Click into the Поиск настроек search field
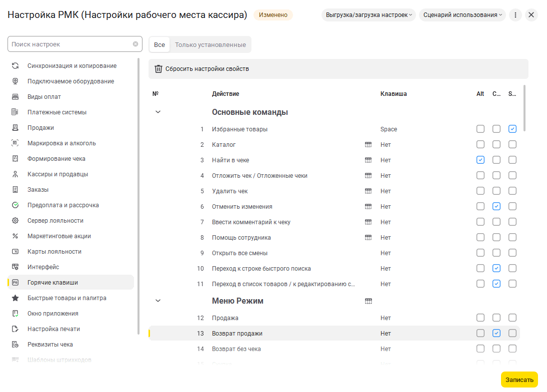The width and height of the screenshot is (547, 392). point(70,44)
